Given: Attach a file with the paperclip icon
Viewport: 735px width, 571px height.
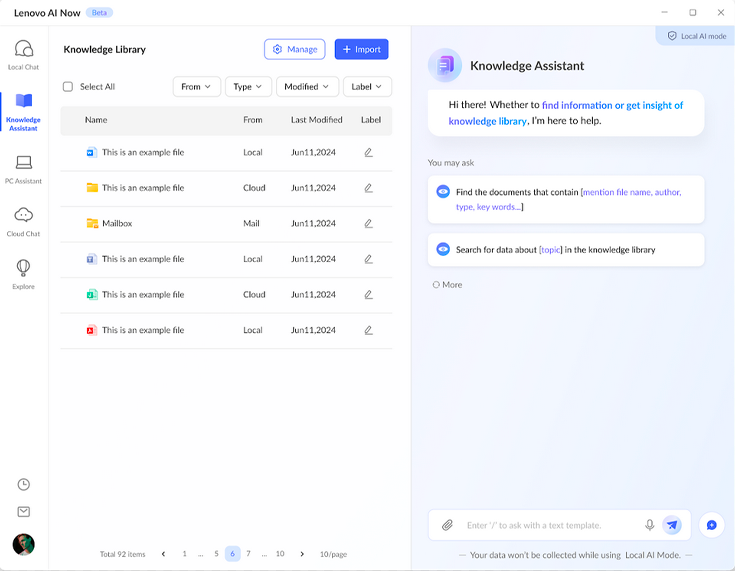Looking at the screenshot, I should click(447, 525).
